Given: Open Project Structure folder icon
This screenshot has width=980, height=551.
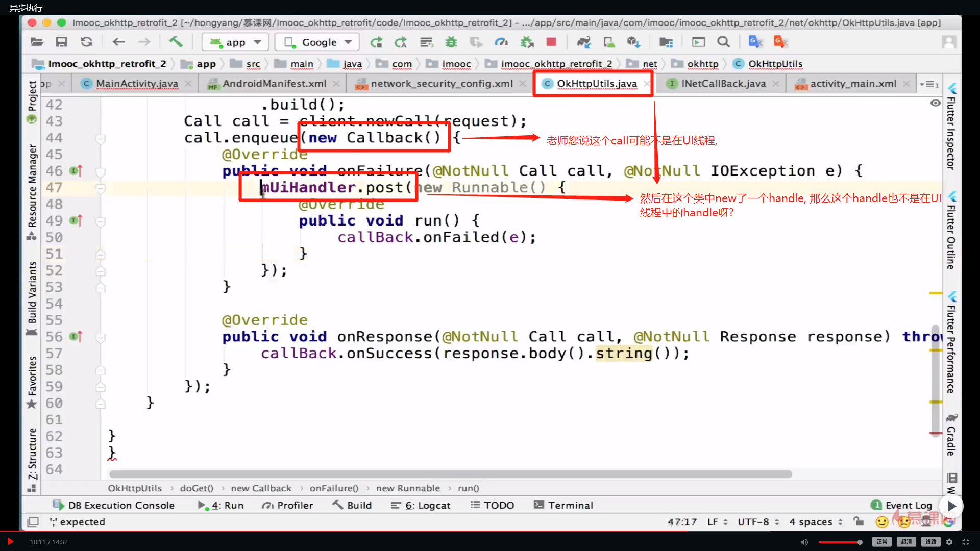Looking at the screenshot, I should tap(666, 42).
